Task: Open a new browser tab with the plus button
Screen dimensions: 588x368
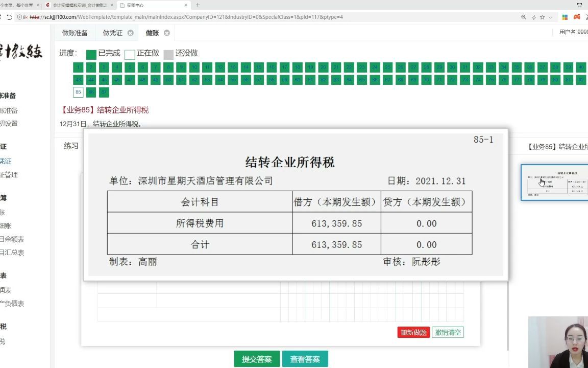Action: point(197,6)
